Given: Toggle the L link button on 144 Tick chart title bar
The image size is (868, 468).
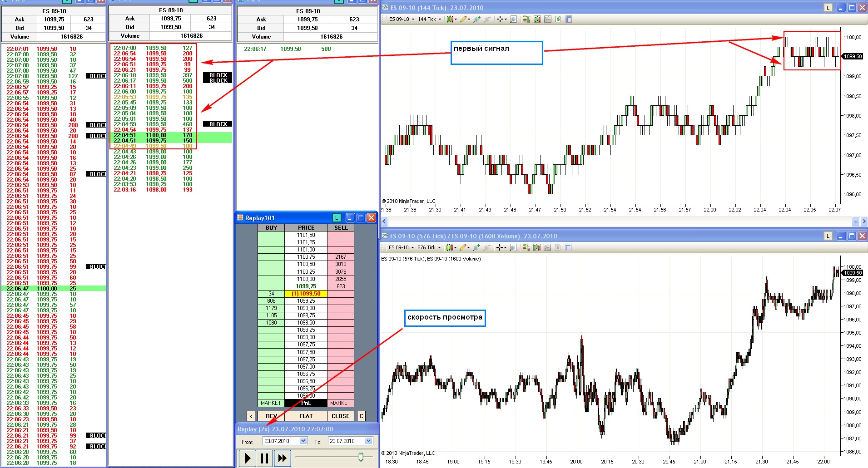Looking at the screenshot, I should click(x=828, y=8).
